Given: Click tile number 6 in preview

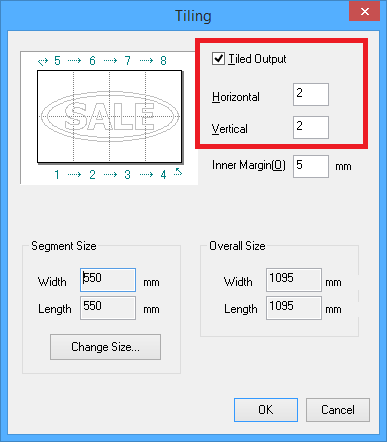Looking at the screenshot, I should (92, 61).
